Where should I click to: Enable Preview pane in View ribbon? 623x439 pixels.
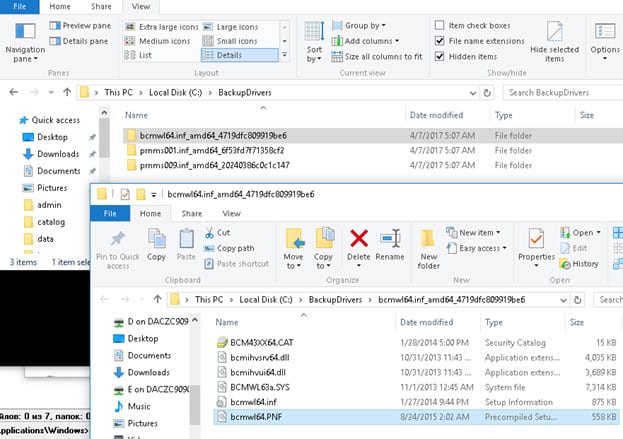[80, 26]
